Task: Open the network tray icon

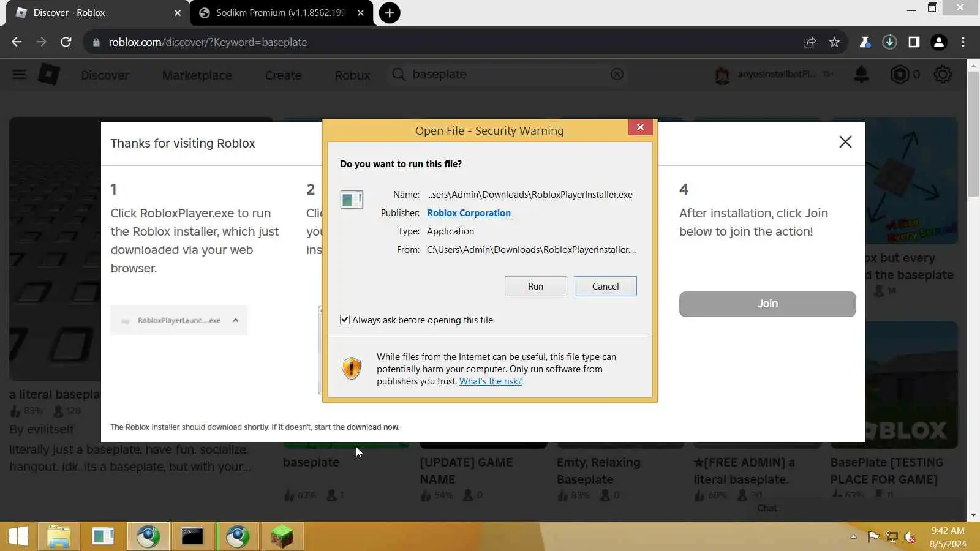Action: 892,537
